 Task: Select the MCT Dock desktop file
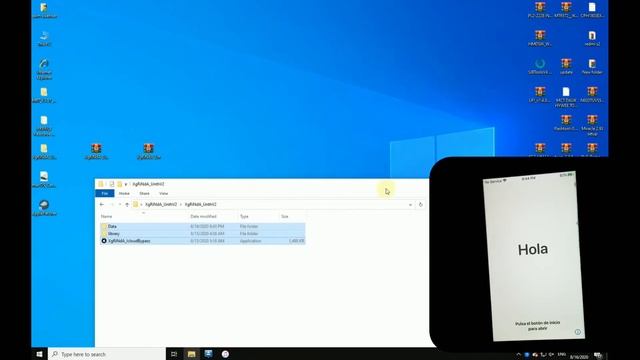click(566, 97)
